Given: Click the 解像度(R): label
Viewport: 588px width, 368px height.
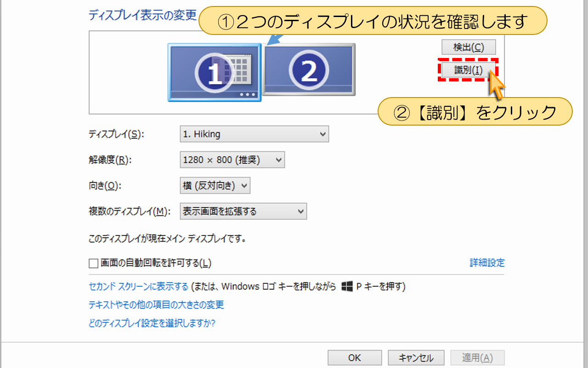Looking at the screenshot, I should 110,160.
